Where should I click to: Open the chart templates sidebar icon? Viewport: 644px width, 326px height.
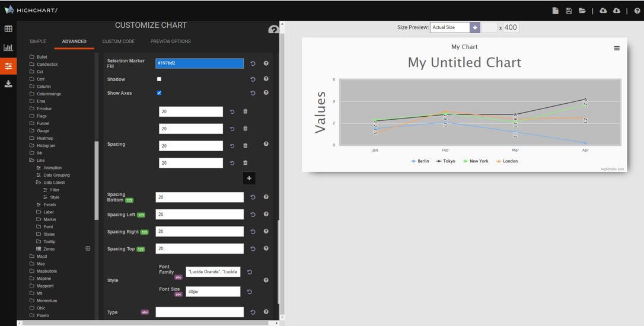[8, 47]
